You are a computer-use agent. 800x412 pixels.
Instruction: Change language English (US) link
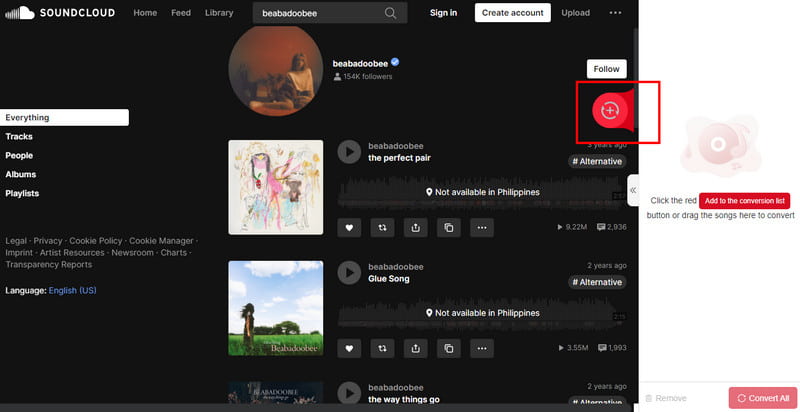[x=72, y=291]
